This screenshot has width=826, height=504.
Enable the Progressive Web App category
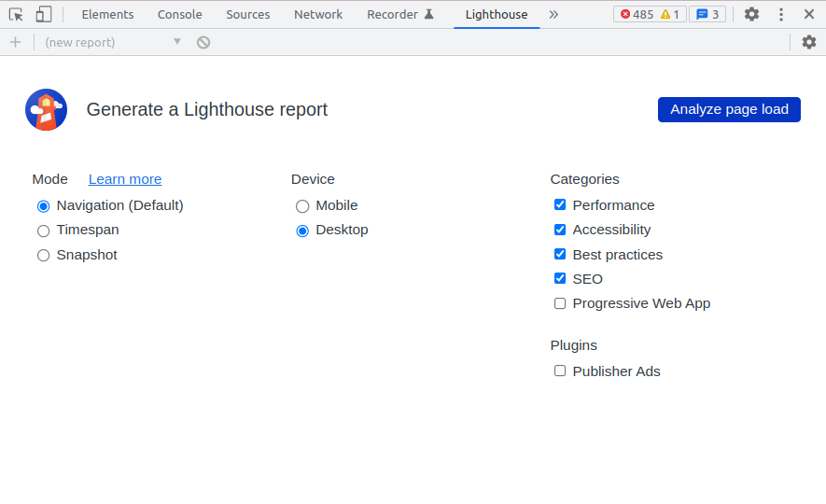pos(560,303)
